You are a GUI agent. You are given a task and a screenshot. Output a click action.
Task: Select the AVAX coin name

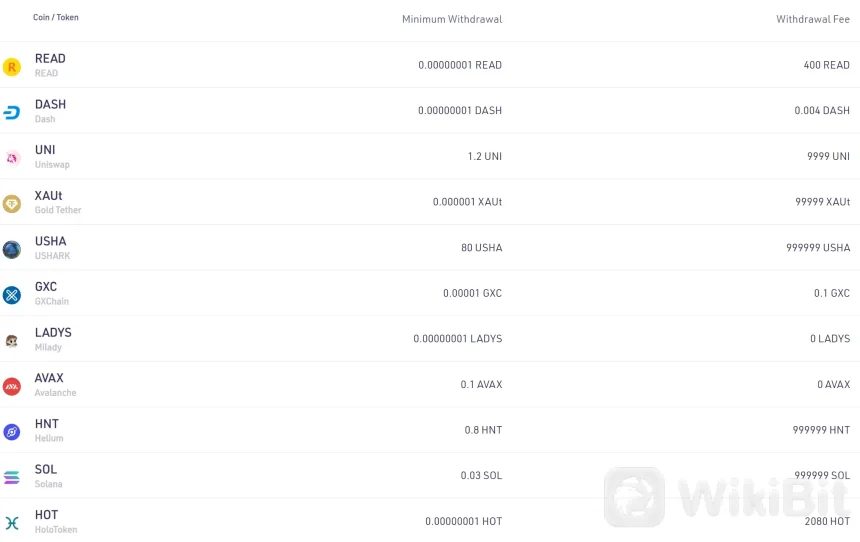pyautogui.click(x=49, y=378)
